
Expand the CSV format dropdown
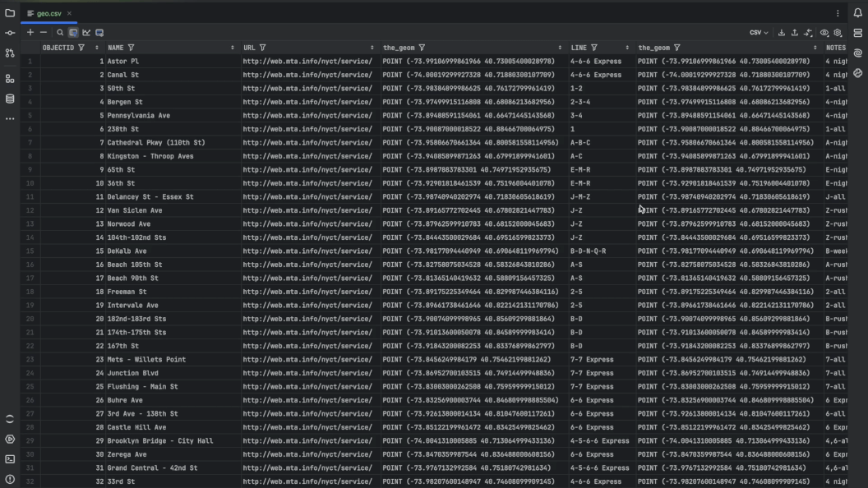[x=759, y=33]
